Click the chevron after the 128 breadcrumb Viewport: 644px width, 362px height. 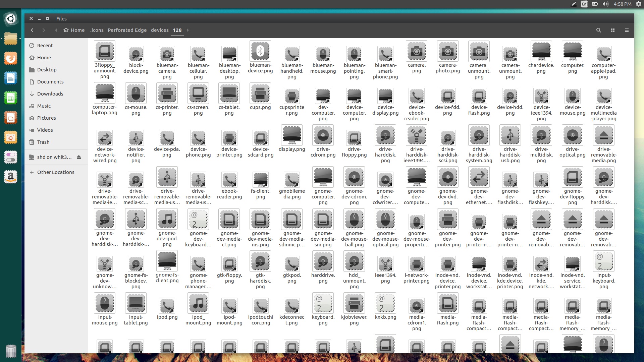(x=188, y=30)
